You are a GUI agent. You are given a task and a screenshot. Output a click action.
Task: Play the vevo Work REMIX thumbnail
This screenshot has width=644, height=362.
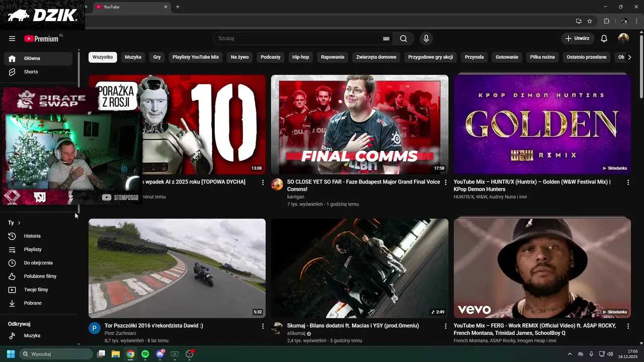point(542,268)
